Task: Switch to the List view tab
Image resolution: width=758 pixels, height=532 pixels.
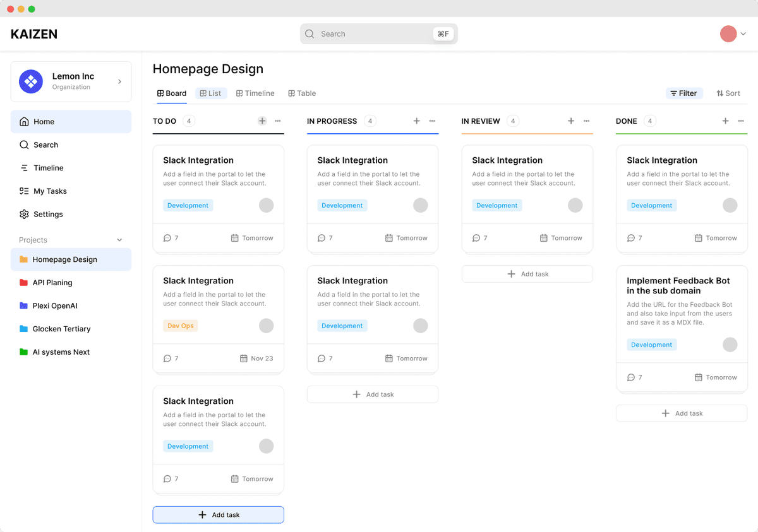Action: click(211, 93)
